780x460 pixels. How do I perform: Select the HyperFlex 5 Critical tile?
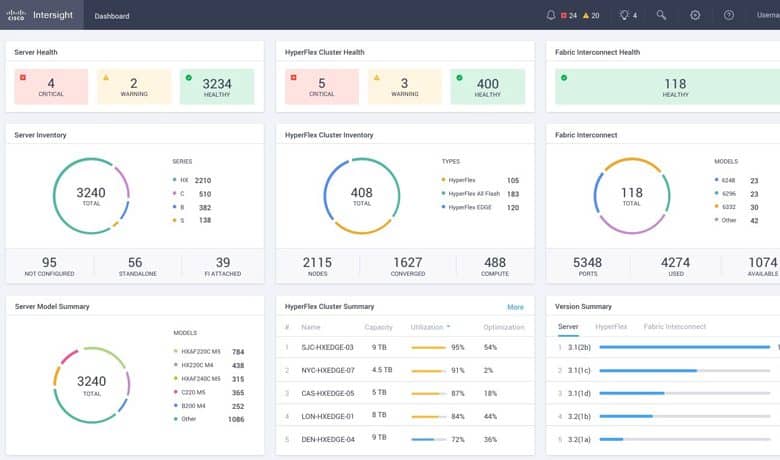322,87
